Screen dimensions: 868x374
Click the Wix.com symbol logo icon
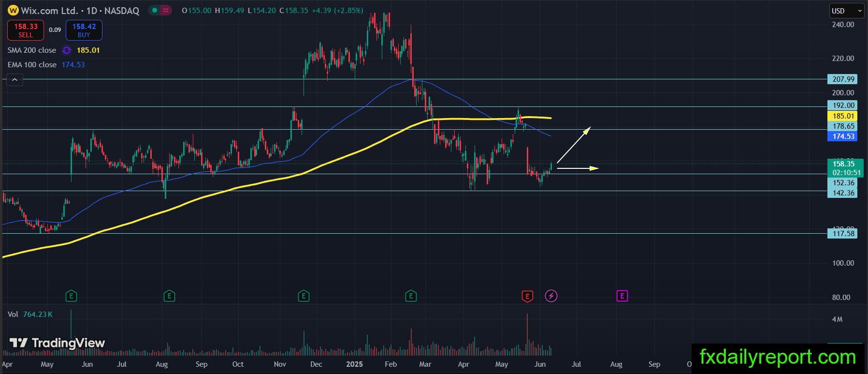13,10
